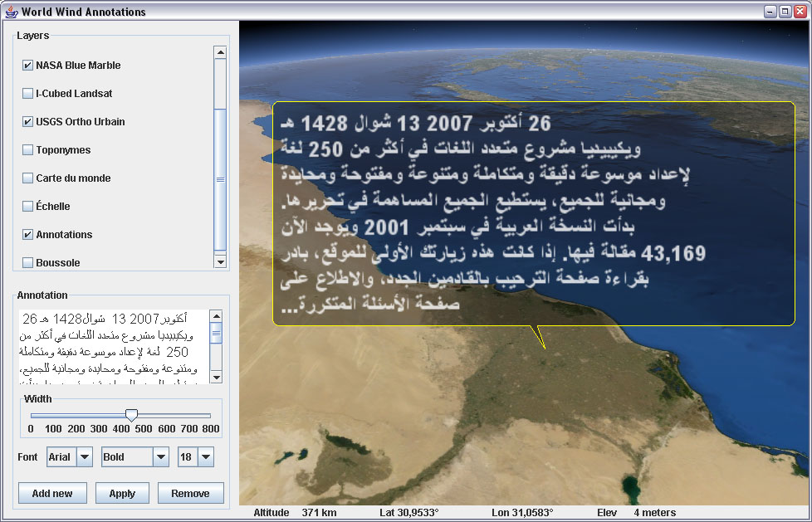This screenshot has width=812, height=522.
Task: Click the annotation balloon pointer tip on map
Action: (x=544, y=349)
